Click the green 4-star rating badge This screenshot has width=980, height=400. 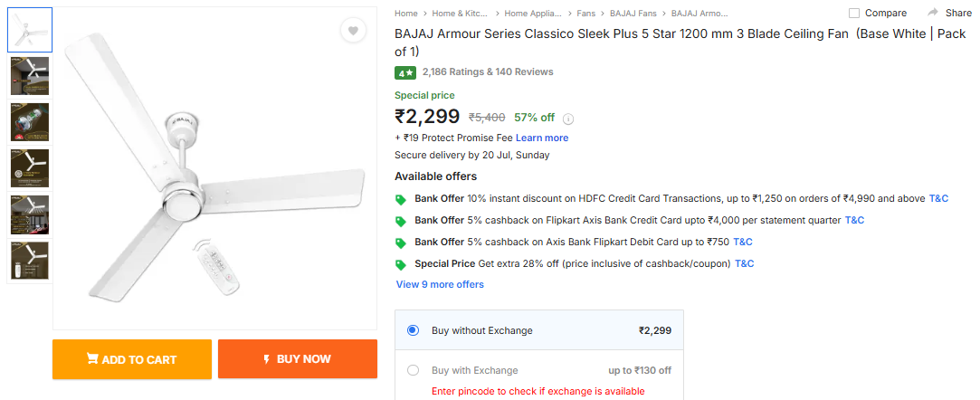[x=404, y=72]
